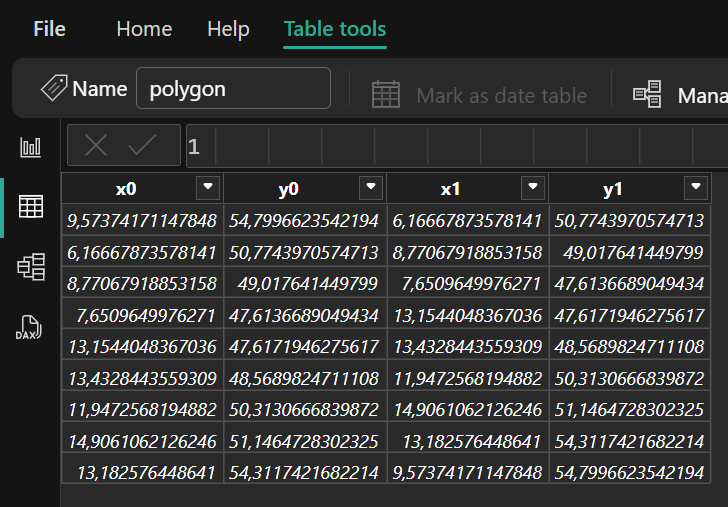Click y1 cell 47,6171946275617

pyautogui.click(x=630, y=315)
